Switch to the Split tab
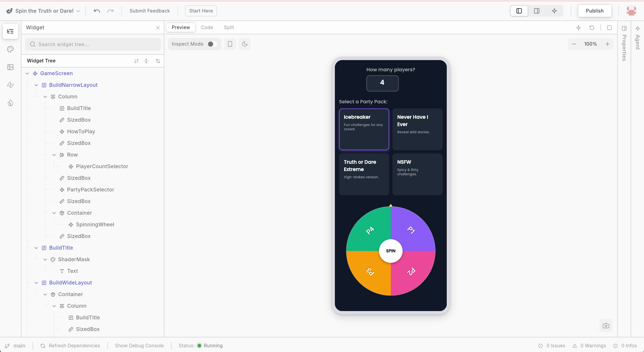The width and height of the screenshot is (644, 352). pos(229,27)
